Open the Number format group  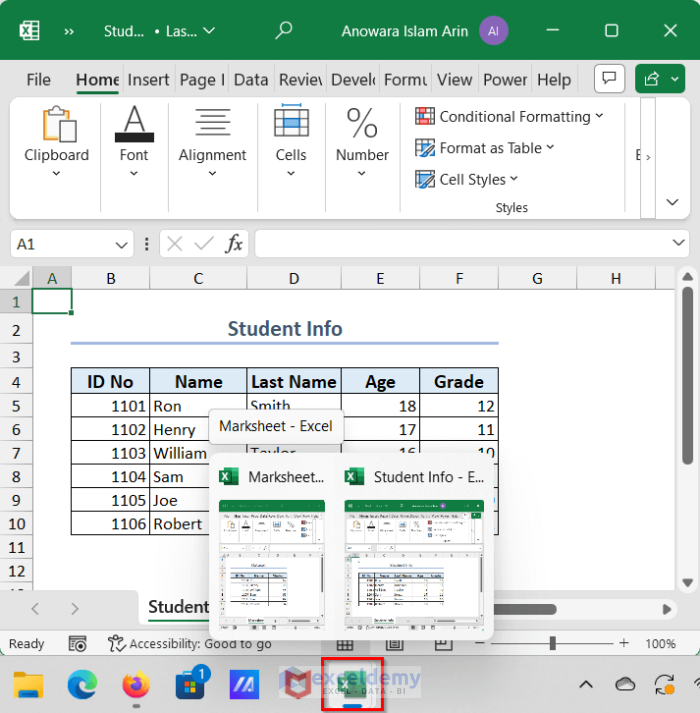(362, 140)
